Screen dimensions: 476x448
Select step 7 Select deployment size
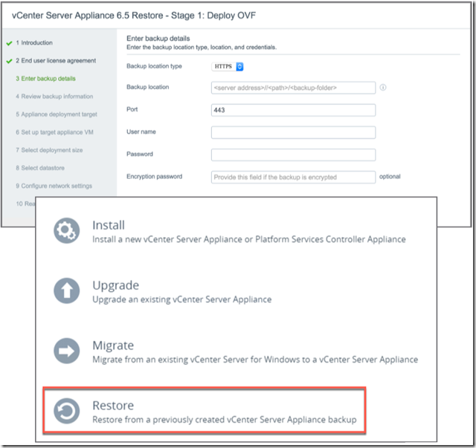49,150
